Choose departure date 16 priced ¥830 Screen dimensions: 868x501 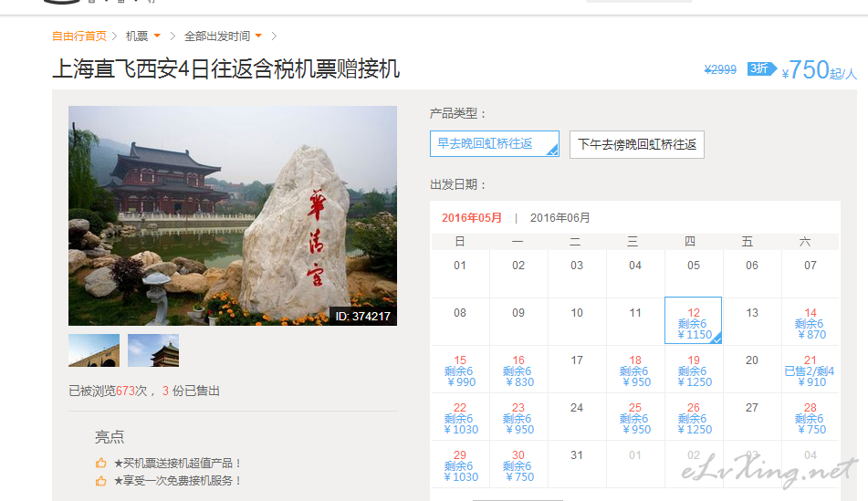tap(518, 371)
